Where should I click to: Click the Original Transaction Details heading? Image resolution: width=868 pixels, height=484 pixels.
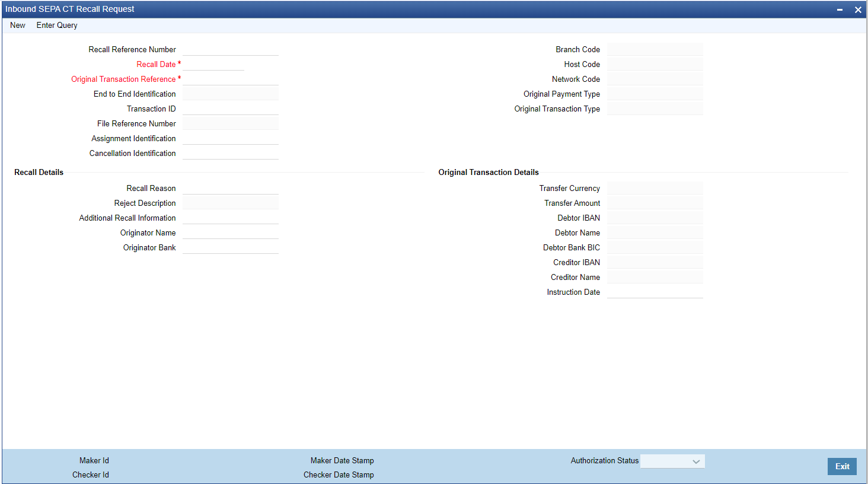point(489,172)
